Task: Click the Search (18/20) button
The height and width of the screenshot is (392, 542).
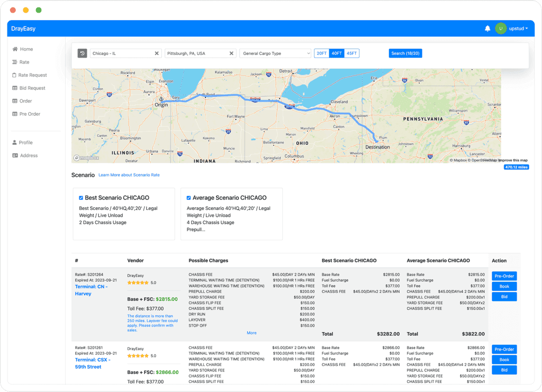Action: pos(405,53)
